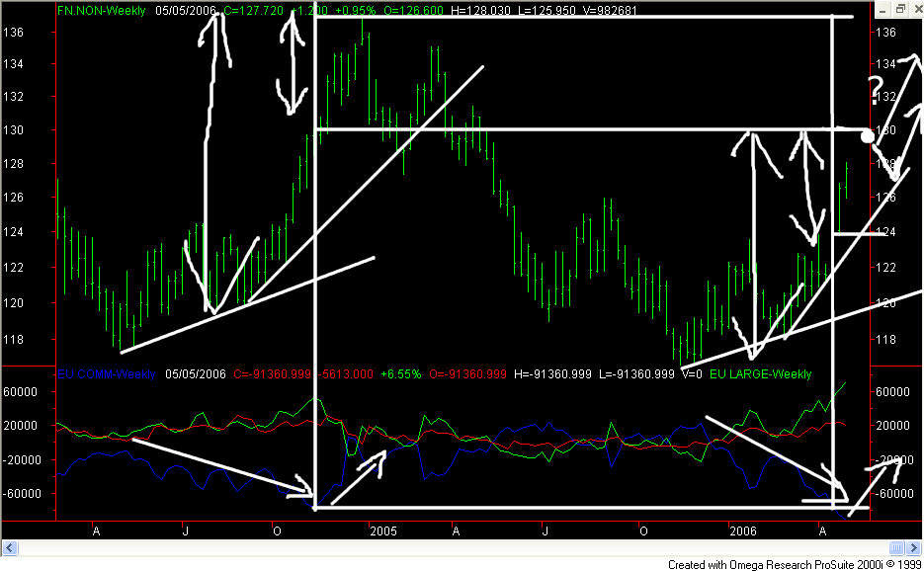Click the Minimize window icon

882,8
